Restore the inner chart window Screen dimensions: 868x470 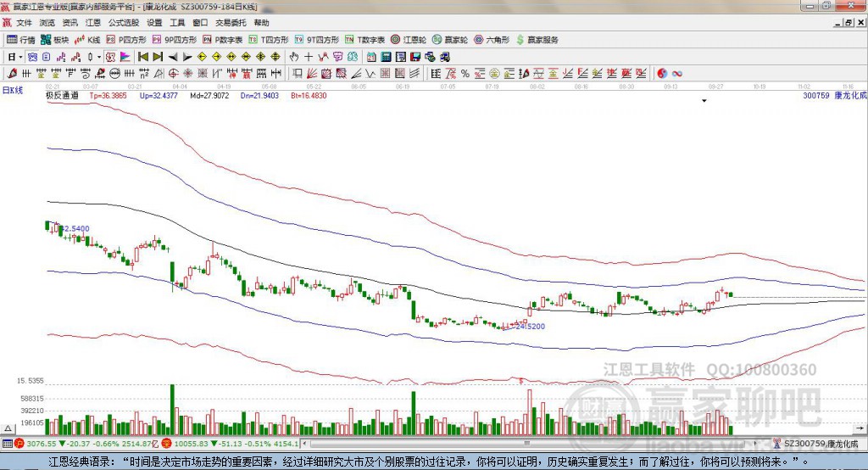(849, 23)
